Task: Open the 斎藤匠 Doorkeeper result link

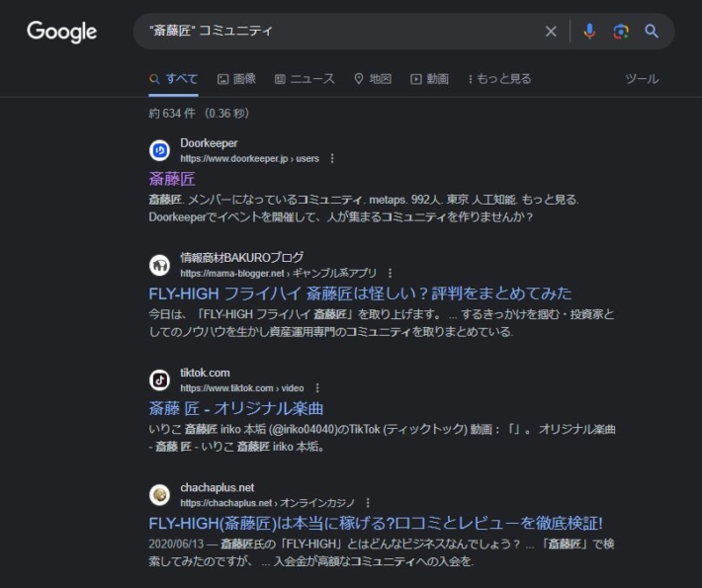Action: pos(172,179)
